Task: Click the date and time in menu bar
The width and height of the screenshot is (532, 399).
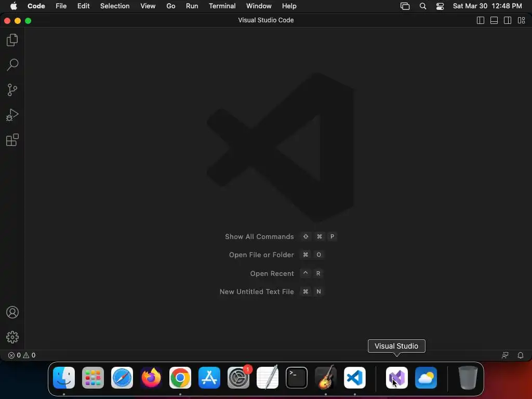Action: pyautogui.click(x=487, y=6)
